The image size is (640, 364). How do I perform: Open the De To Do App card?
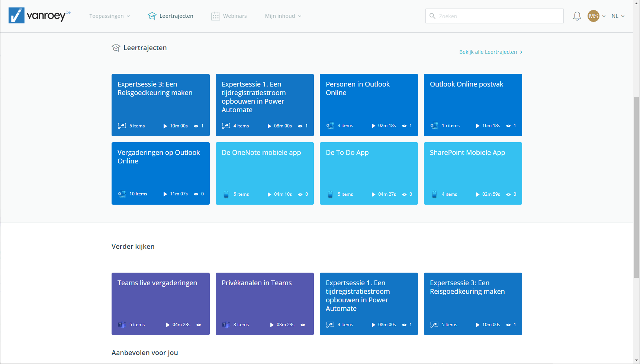coord(369,173)
